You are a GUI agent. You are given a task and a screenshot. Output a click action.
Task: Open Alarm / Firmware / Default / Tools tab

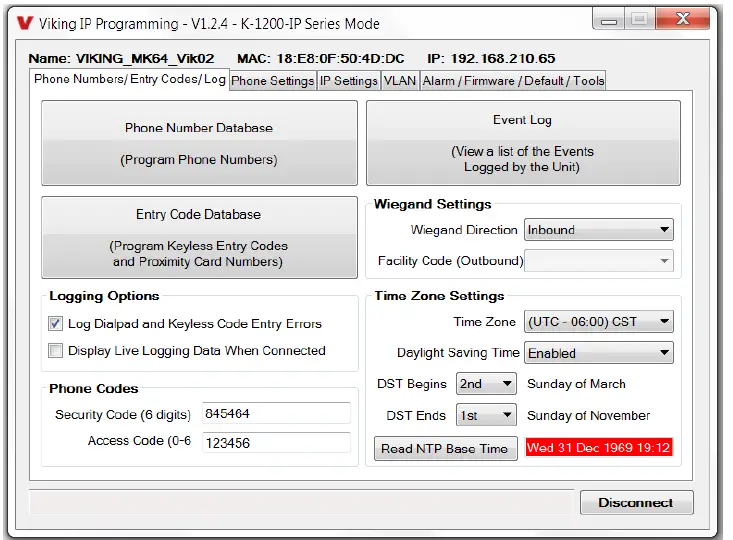513,81
